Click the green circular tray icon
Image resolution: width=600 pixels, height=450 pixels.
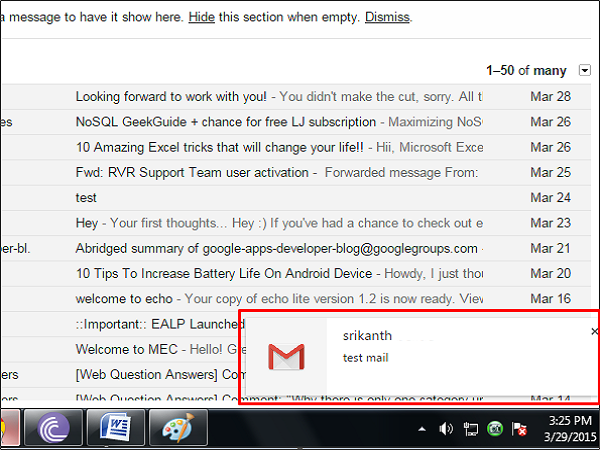tap(495, 429)
